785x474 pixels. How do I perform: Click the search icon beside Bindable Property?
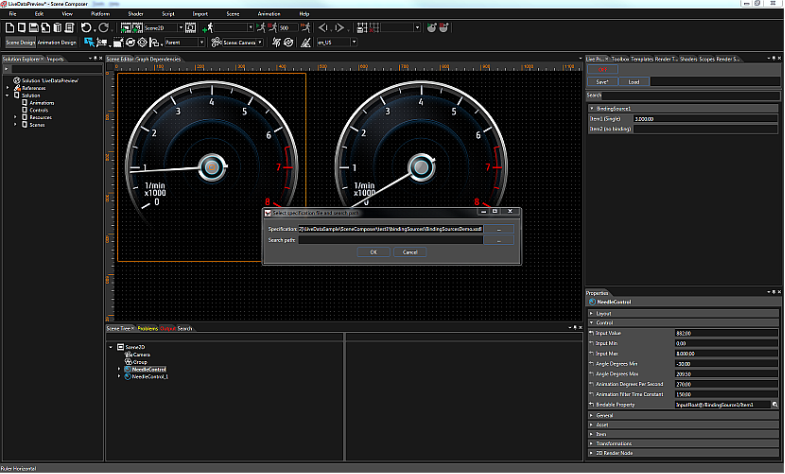coord(775,405)
